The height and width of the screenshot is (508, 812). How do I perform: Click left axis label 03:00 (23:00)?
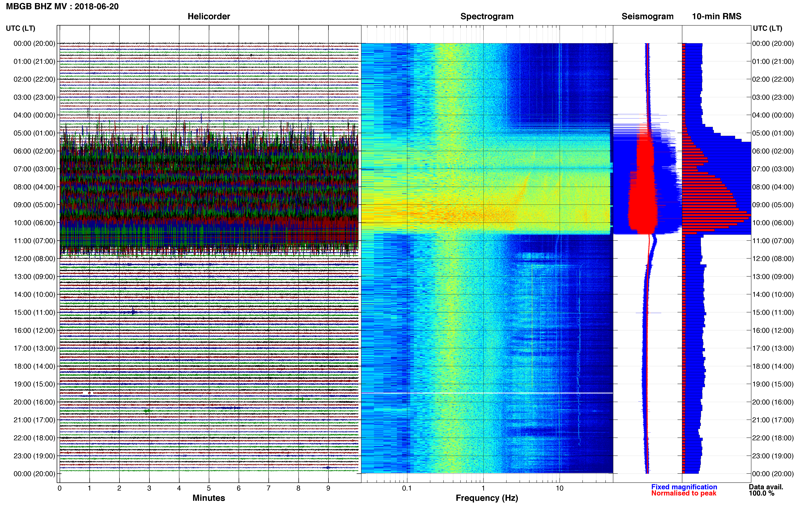point(34,97)
